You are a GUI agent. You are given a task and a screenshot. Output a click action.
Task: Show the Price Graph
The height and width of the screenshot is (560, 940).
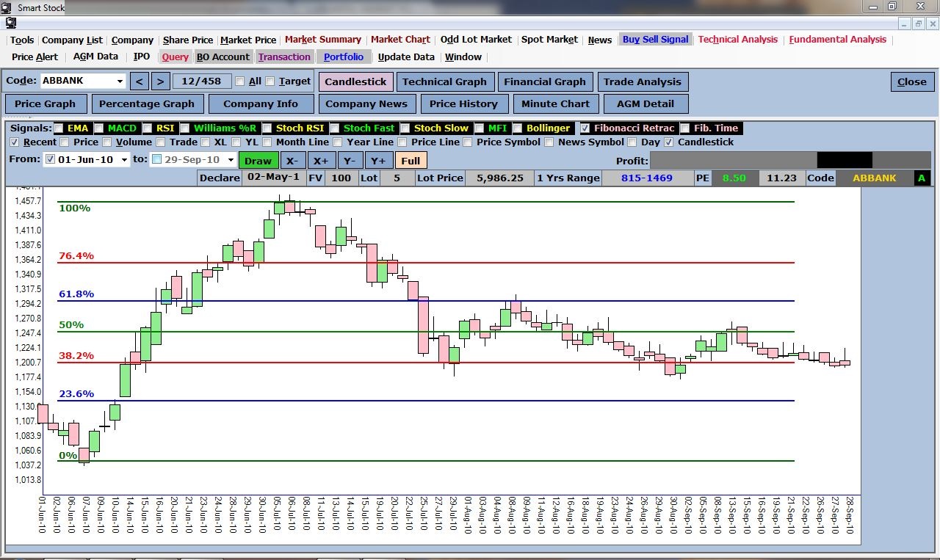pyautogui.click(x=45, y=103)
